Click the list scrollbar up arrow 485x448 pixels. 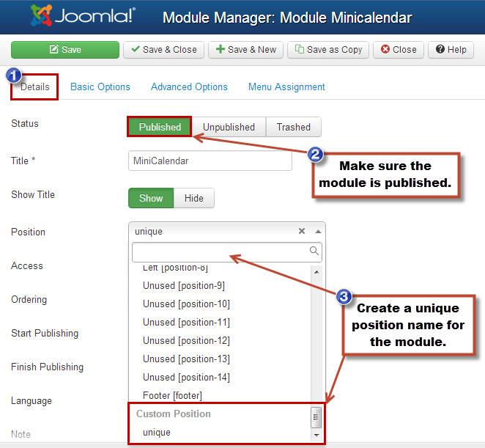tap(316, 272)
